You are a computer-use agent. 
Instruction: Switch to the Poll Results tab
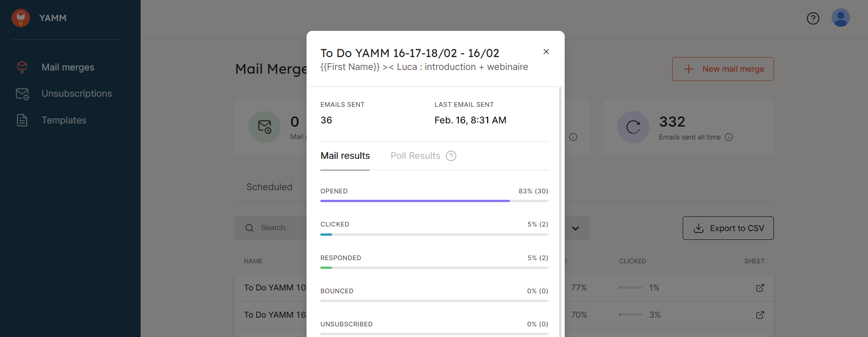point(415,156)
